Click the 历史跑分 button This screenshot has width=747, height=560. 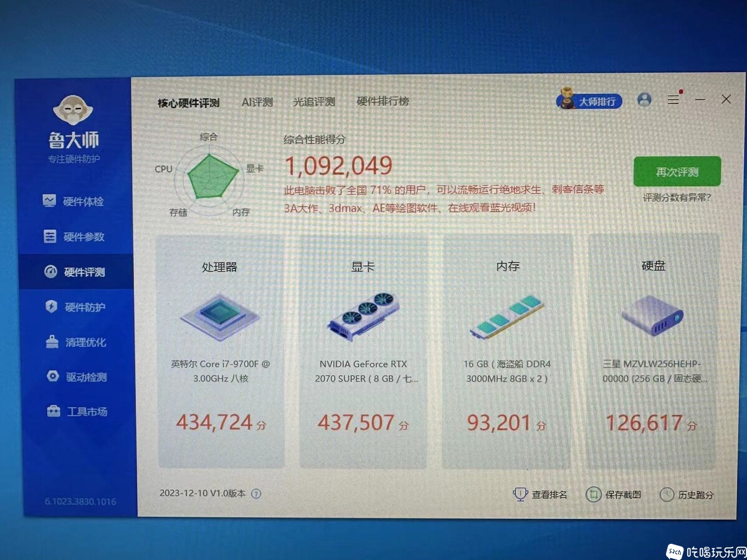pos(687,495)
